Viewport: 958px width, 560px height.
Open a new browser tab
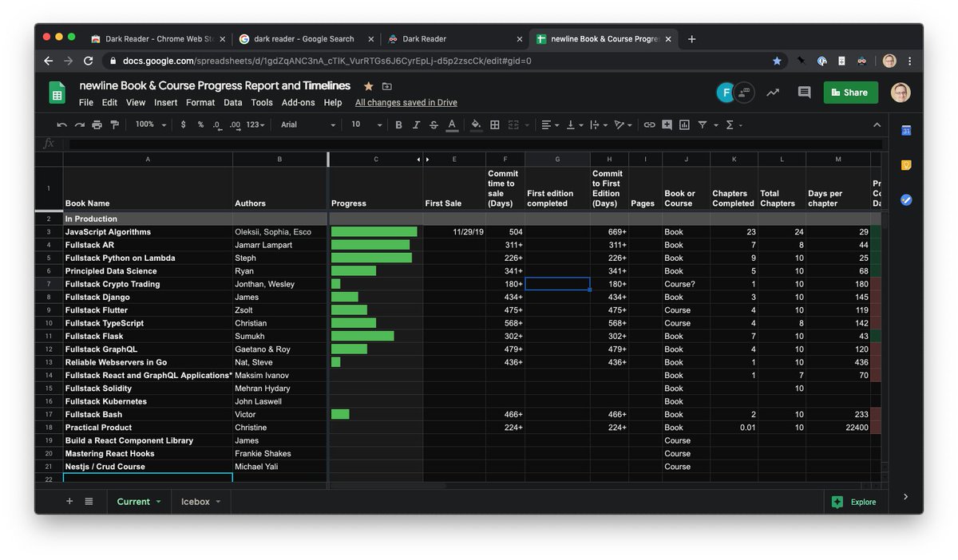tap(691, 38)
